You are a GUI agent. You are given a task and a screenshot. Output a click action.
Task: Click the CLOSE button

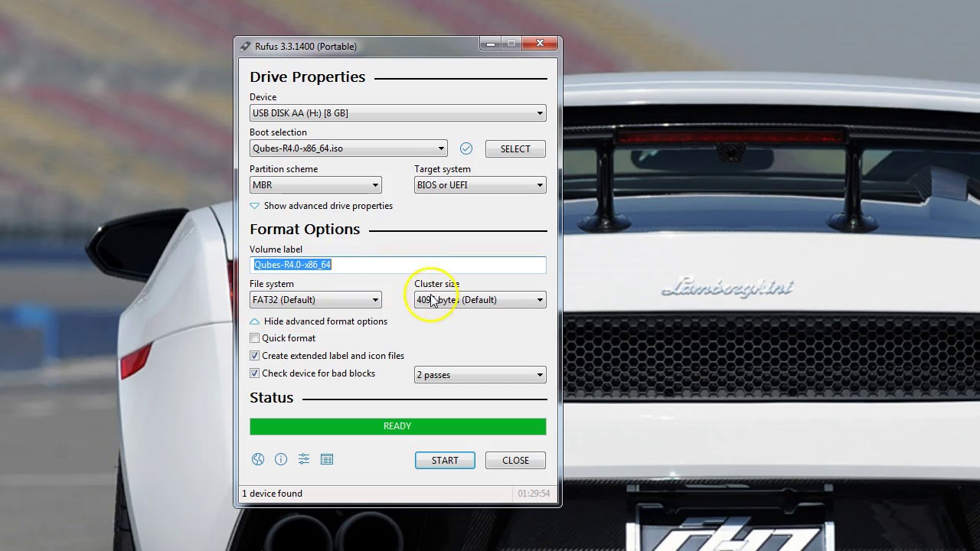(x=515, y=460)
